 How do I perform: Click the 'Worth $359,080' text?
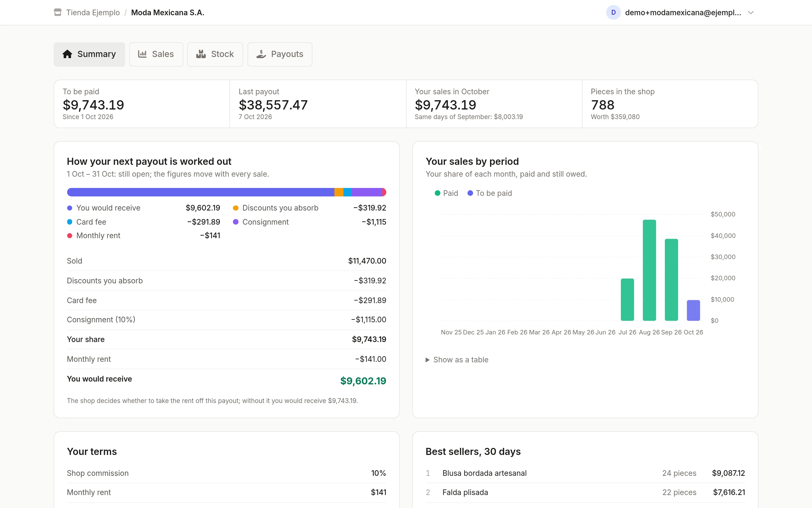(x=615, y=117)
